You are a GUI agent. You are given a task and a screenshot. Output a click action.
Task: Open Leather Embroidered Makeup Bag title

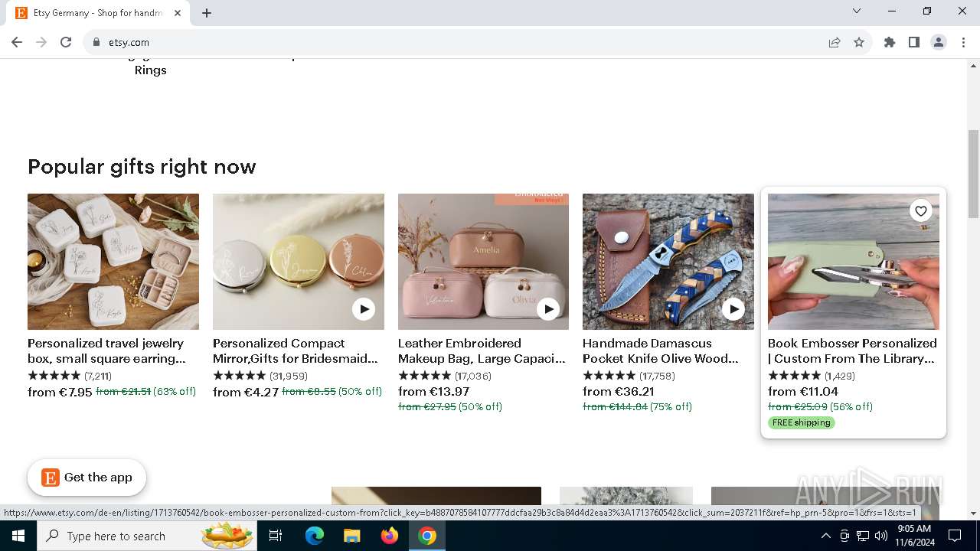point(482,350)
